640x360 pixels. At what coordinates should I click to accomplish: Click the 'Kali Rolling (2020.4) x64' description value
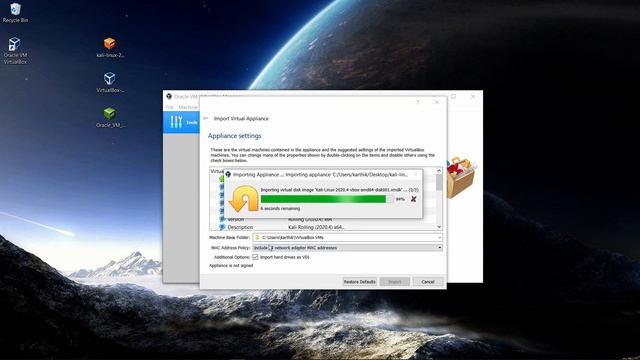pyautogui.click(x=316, y=227)
